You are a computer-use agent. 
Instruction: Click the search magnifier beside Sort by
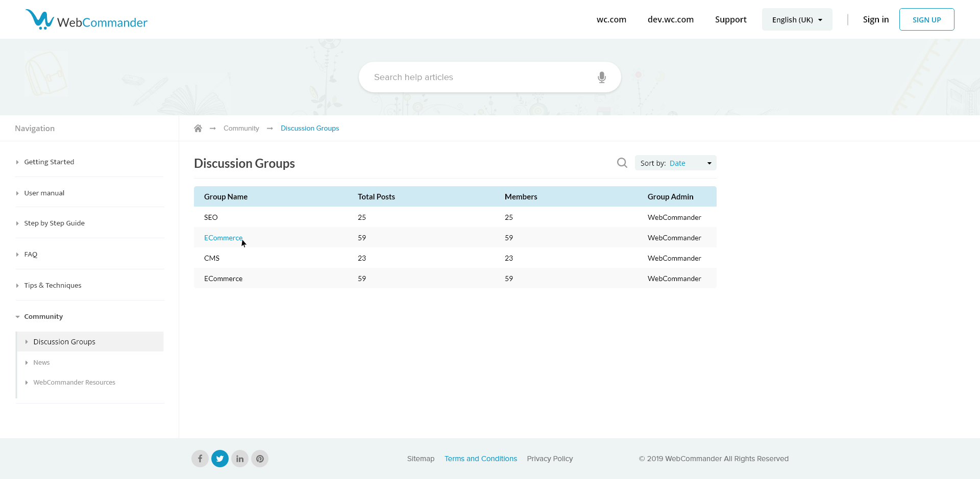(622, 163)
